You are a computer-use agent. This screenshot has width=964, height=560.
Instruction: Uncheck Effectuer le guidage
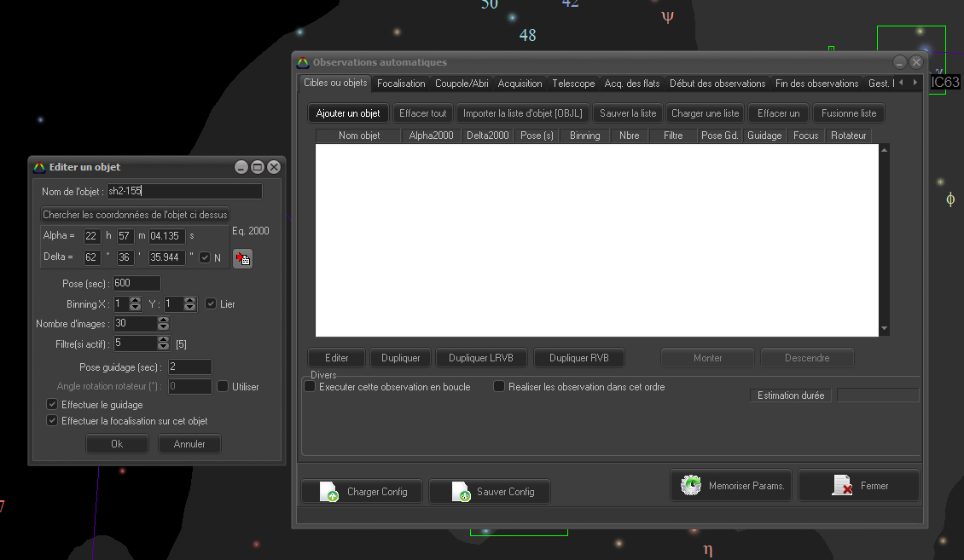[x=52, y=404]
